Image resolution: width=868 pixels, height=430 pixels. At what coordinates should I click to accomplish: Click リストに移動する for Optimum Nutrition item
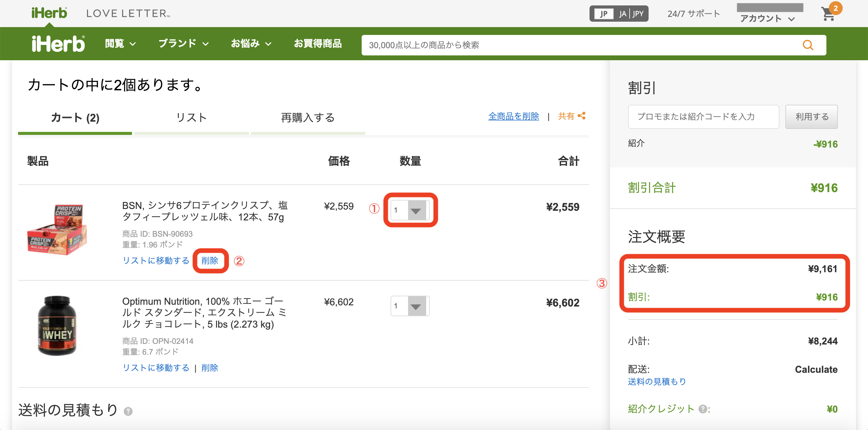(156, 368)
